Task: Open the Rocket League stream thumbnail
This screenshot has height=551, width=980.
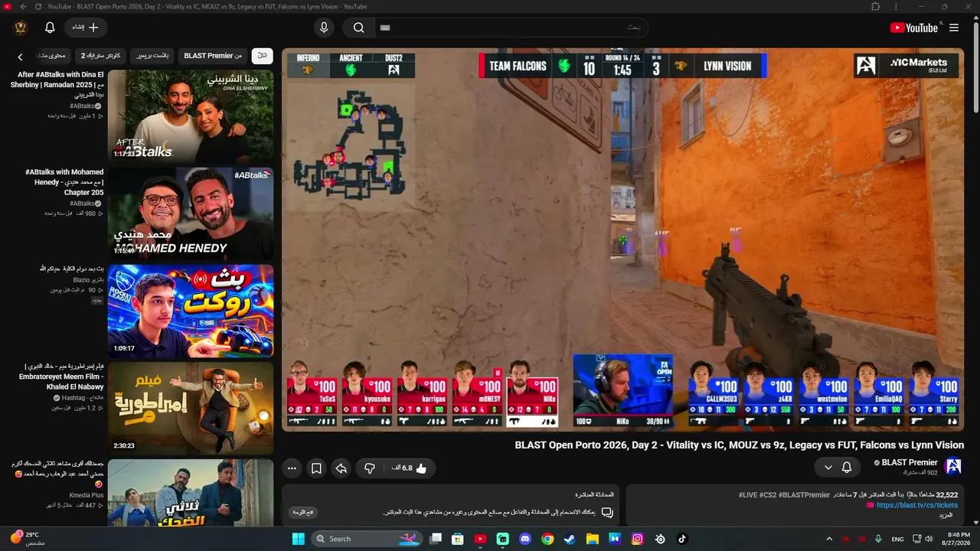Action: (x=191, y=311)
